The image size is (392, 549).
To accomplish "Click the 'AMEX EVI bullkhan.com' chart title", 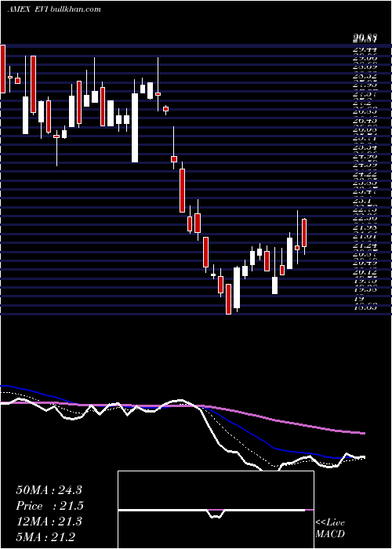I will point(54,9).
